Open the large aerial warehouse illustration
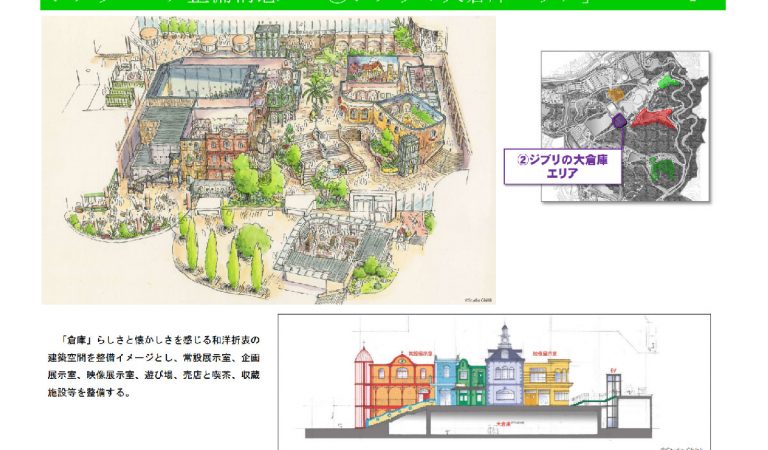The width and height of the screenshot is (768, 450). [x=268, y=160]
